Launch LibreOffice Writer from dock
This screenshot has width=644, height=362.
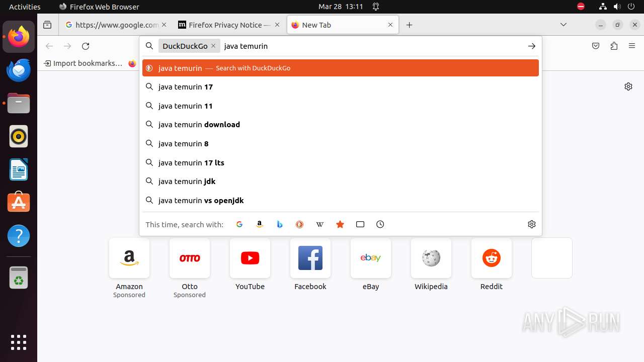pyautogui.click(x=19, y=169)
